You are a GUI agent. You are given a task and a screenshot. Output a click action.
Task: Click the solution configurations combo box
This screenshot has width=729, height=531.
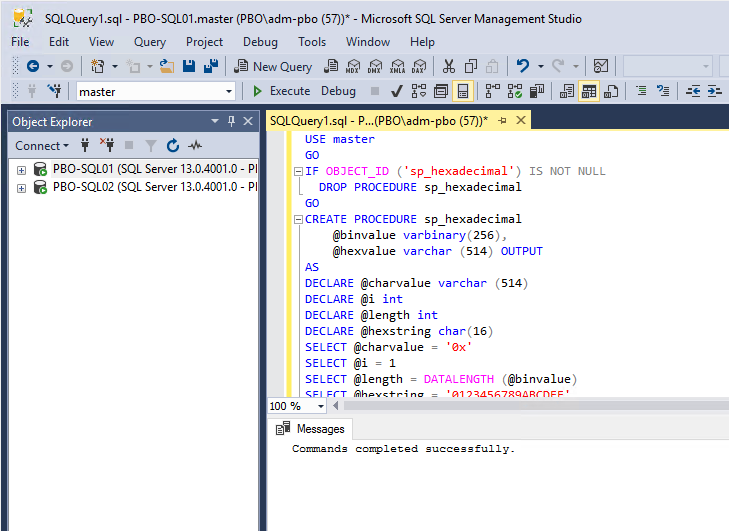pos(668,66)
